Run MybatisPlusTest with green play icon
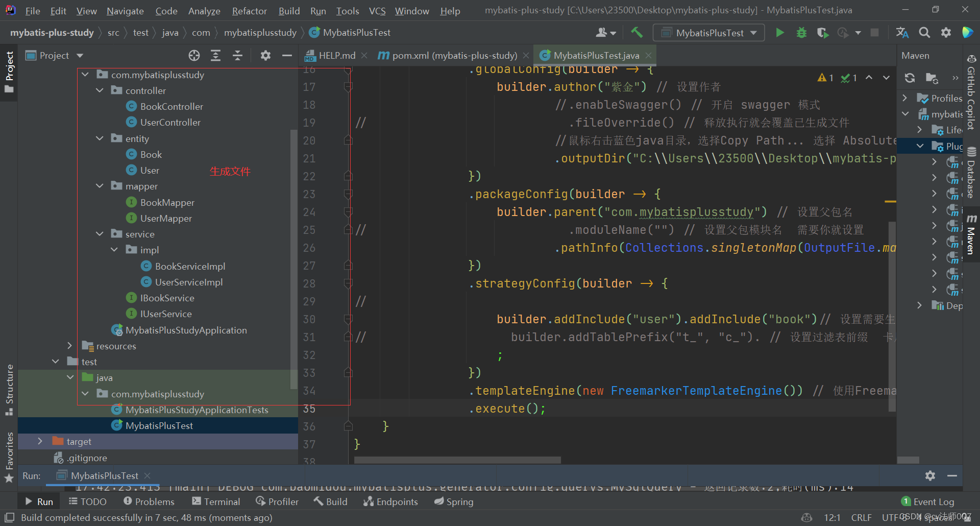The image size is (980, 526). [779, 33]
